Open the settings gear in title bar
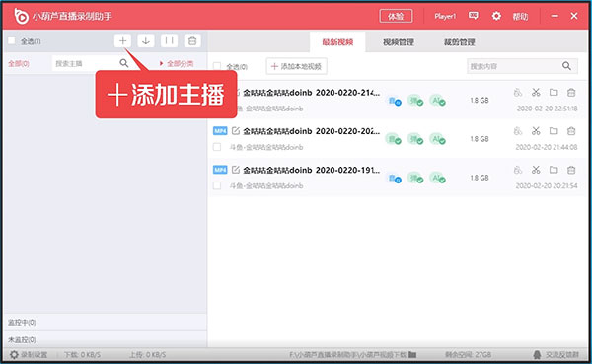The height and width of the screenshot is (364, 592). [x=496, y=16]
